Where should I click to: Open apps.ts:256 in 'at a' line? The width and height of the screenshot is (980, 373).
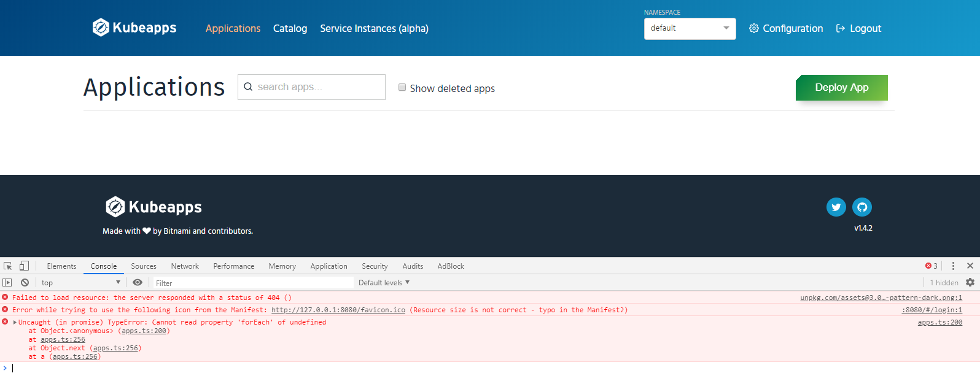[75, 356]
